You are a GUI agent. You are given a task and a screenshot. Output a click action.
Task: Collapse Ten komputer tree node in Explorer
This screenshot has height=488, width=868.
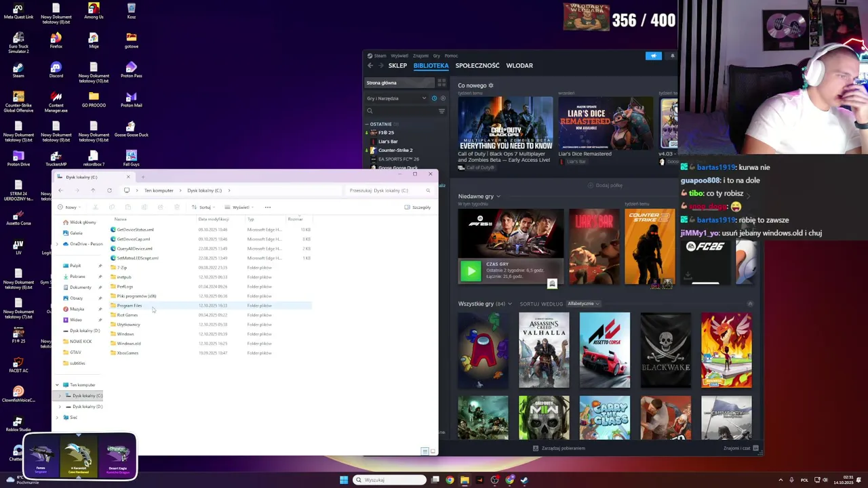[58, 385]
